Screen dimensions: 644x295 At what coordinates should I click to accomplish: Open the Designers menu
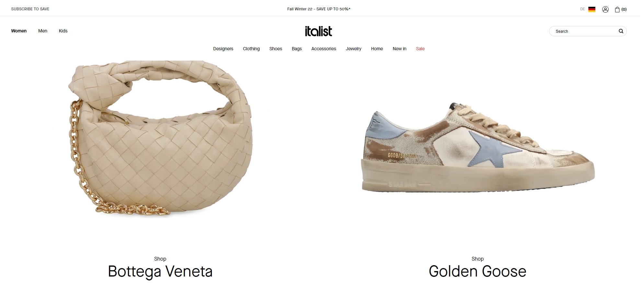[223, 49]
